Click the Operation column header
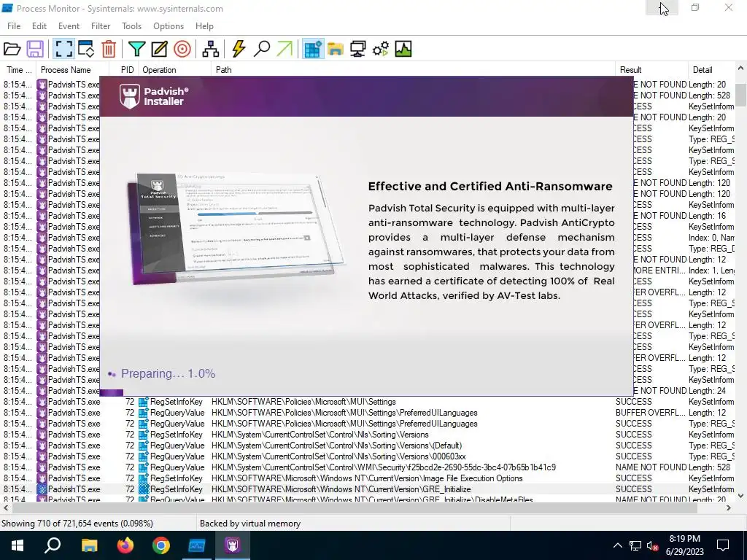 (x=175, y=70)
